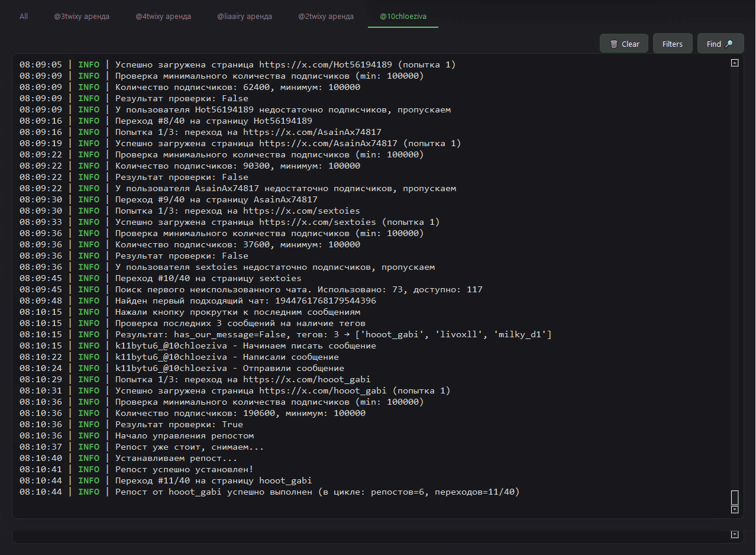Click line 'Начало управления репостом'
Viewport: 756px width, 555px height.
pos(137,435)
